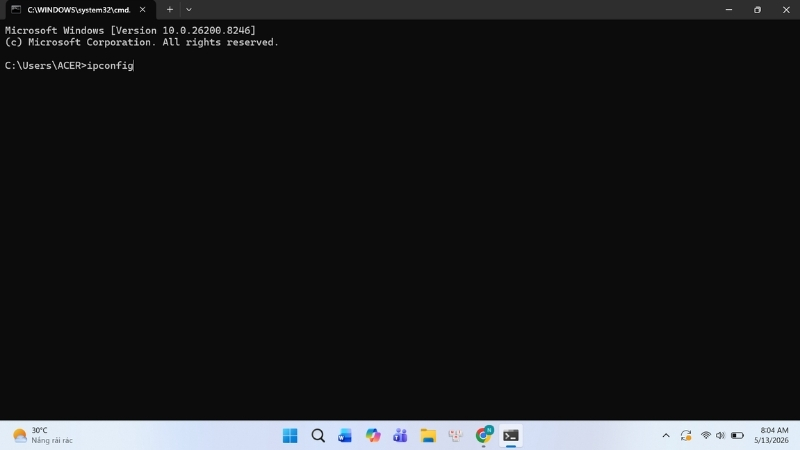Expand the new tab profile dropdown
Viewport: 800px width, 450px height.
(189, 10)
